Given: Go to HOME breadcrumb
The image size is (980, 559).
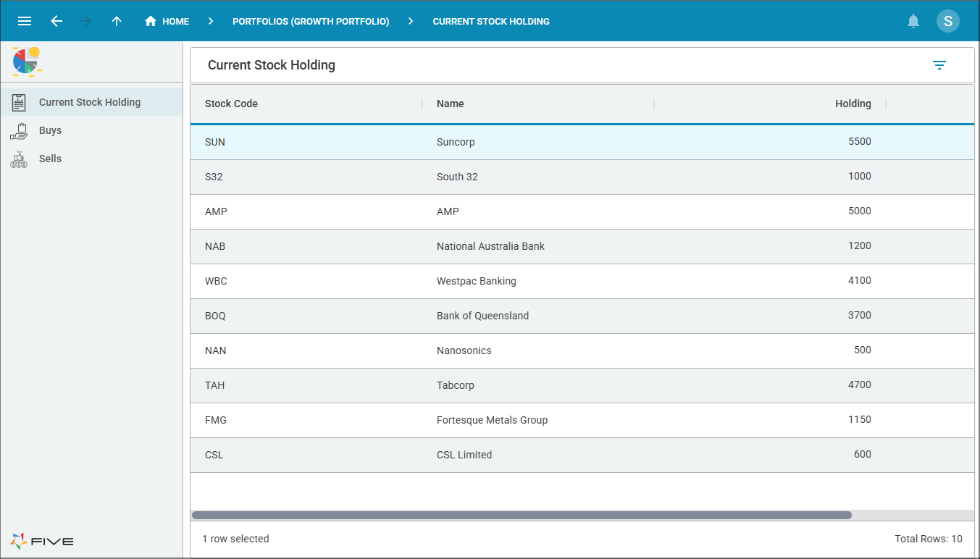Looking at the screenshot, I should point(167,21).
